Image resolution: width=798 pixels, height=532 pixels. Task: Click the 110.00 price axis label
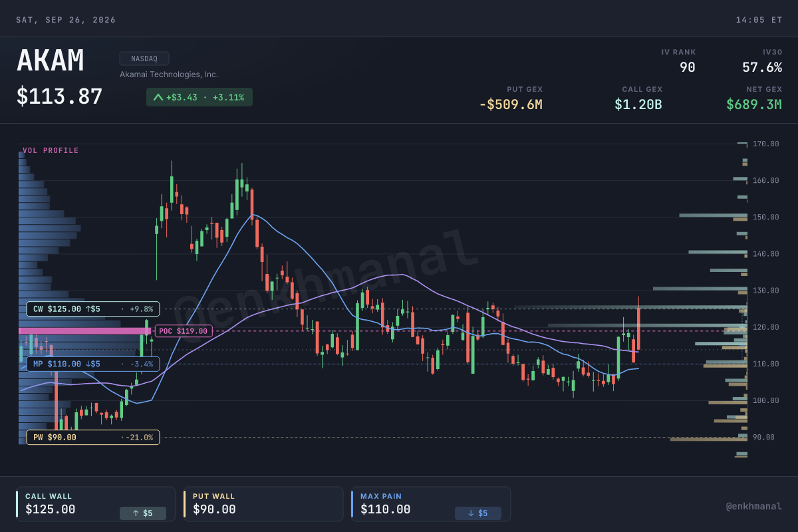[x=765, y=364]
